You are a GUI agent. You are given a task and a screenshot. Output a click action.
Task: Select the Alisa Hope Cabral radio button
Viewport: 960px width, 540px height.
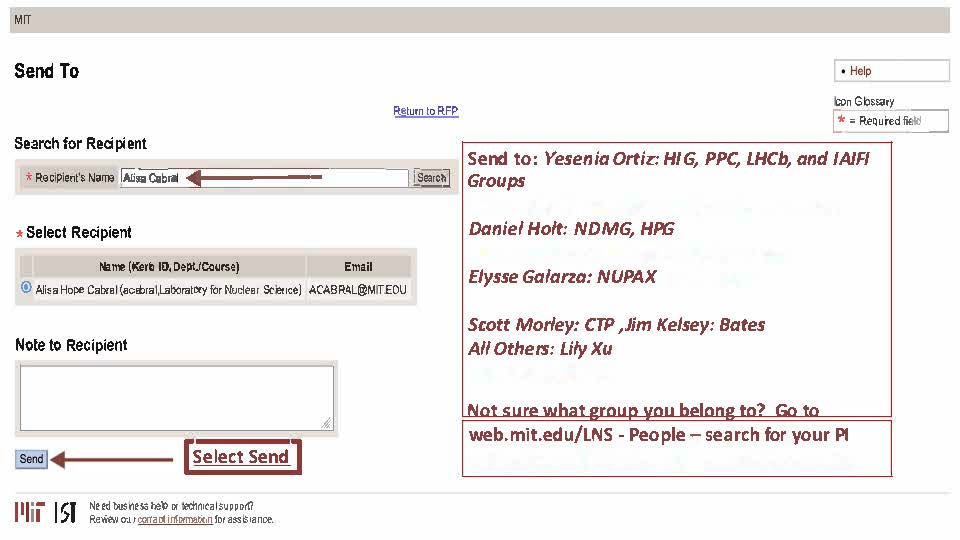pos(26,288)
